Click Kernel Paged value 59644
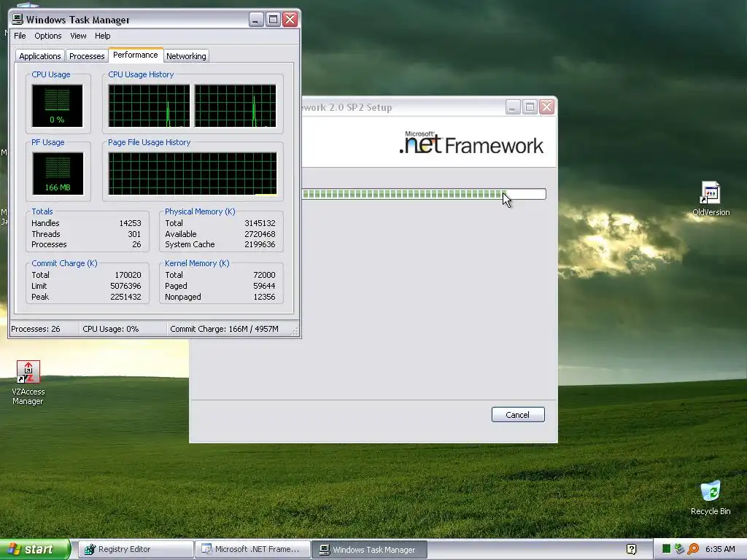The height and width of the screenshot is (560, 747). pyautogui.click(x=264, y=286)
